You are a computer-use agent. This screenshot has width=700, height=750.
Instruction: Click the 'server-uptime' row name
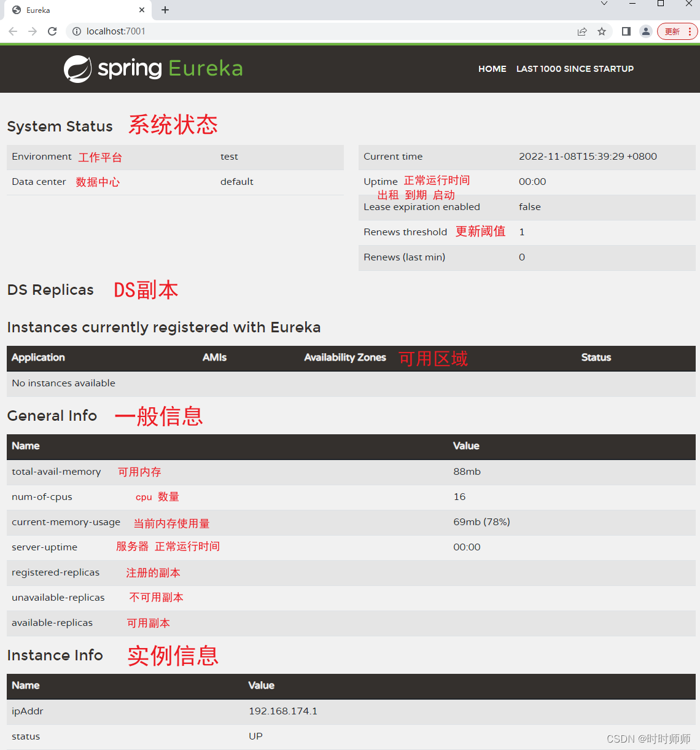pyautogui.click(x=44, y=547)
